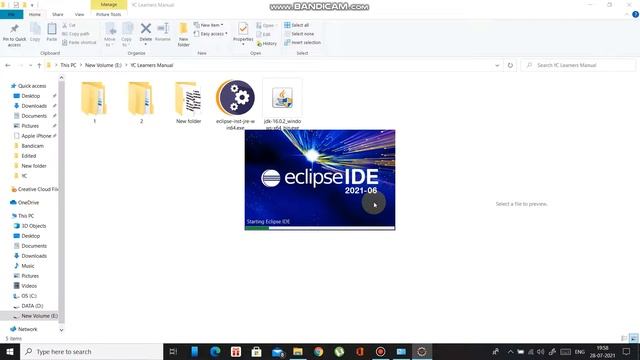Refresh the folder with the refresh button
This screenshot has height=360, width=640.
(x=510, y=65)
